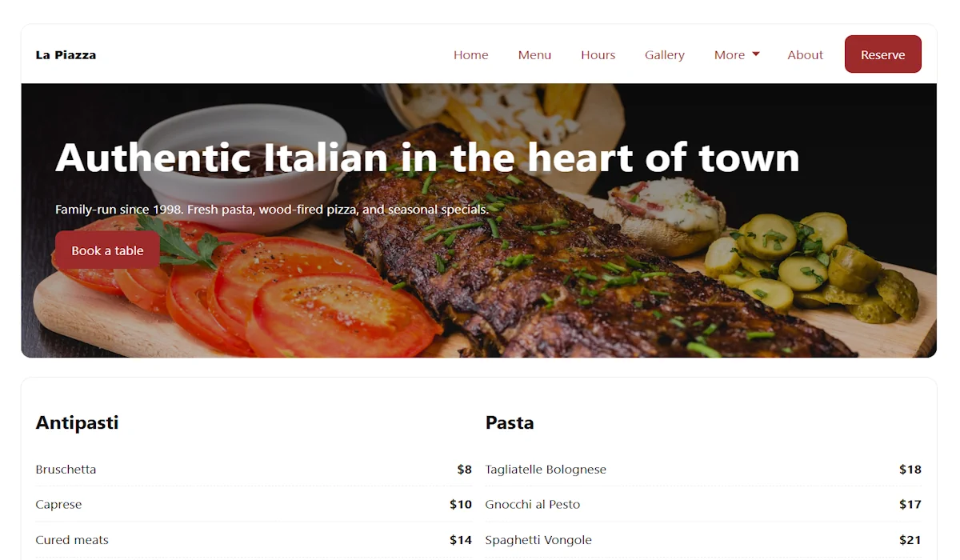Click the Antipasti section heading
This screenshot has height=560, width=960.
pyautogui.click(x=77, y=422)
